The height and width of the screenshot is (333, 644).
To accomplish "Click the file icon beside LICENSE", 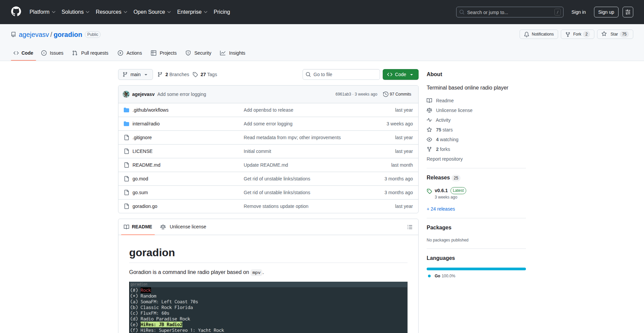I will click(126, 151).
